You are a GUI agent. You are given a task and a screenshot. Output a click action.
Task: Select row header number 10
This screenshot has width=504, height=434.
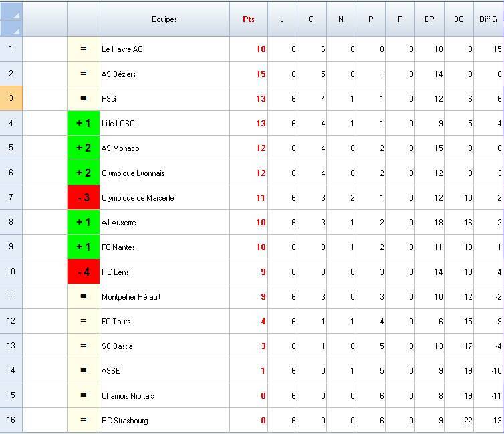pyautogui.click(x=11, y=272)
